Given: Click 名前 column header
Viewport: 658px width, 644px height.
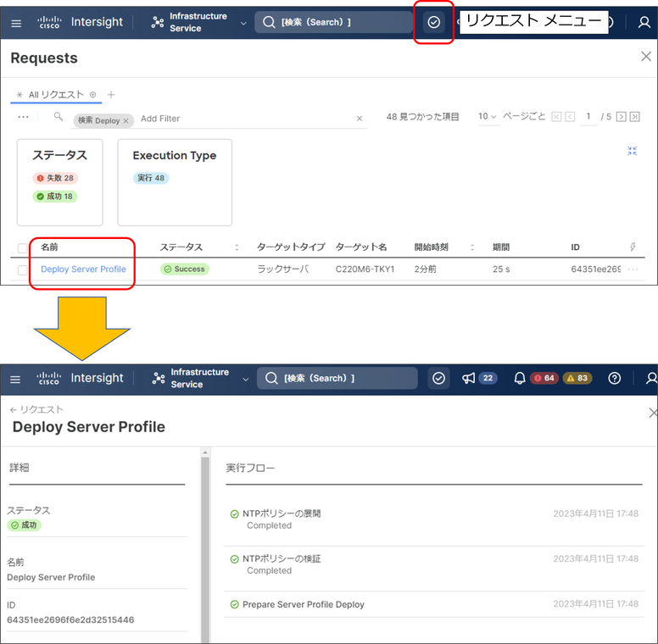Looking at the screenshot, I should coord(49,247).
